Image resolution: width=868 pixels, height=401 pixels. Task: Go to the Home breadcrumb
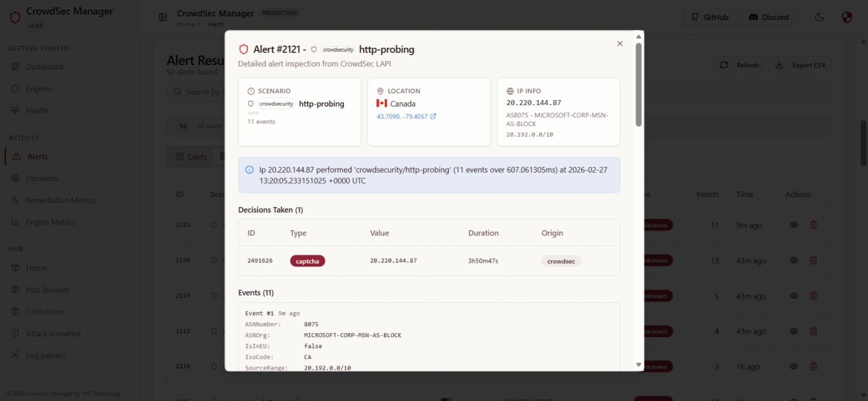186,24
